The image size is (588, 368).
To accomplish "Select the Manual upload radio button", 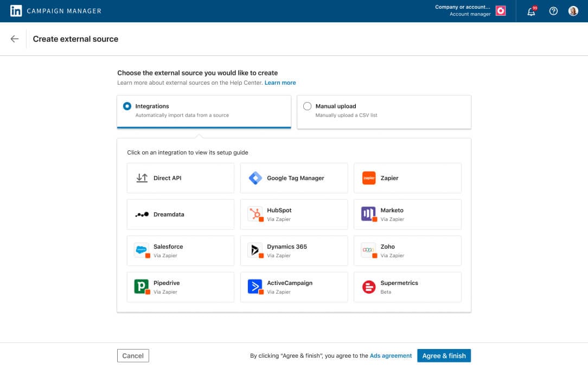I will pos(307,106).
